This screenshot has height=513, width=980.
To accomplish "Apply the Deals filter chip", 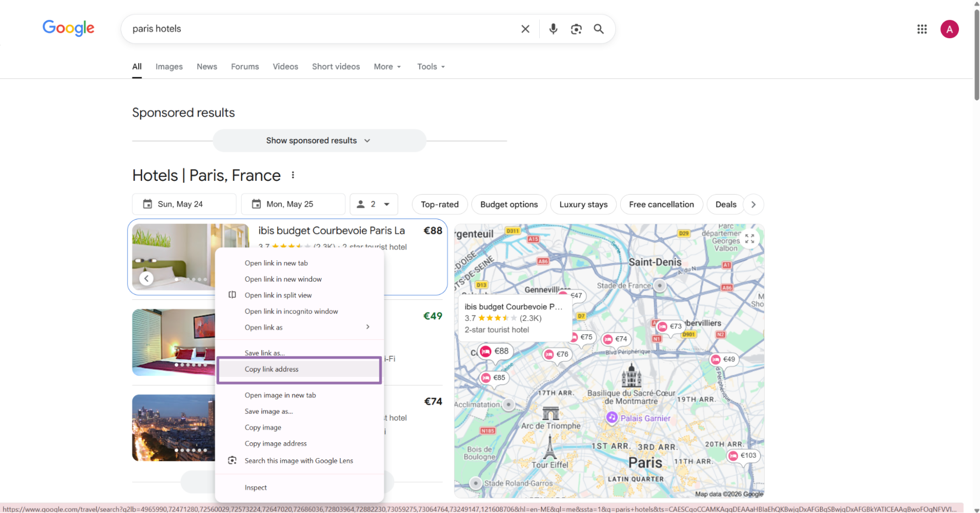I will coord(726,204).
